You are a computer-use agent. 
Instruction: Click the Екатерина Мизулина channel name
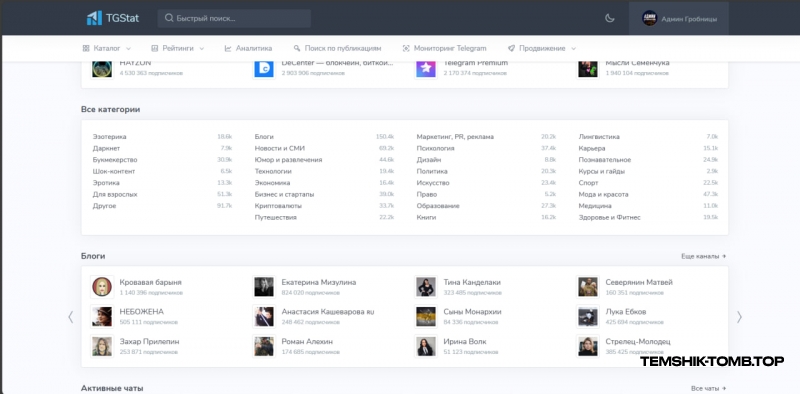(x=319, y=282)
